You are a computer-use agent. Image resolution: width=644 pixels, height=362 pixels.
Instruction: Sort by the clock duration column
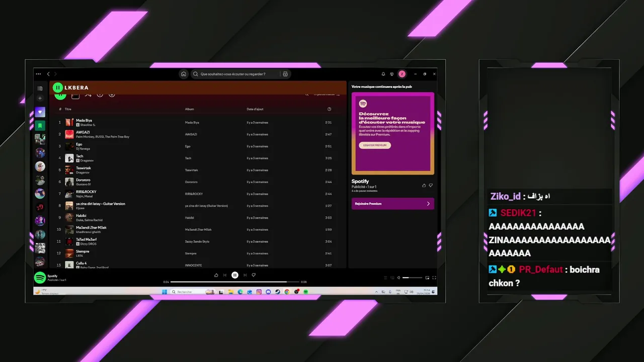tap(329, 109)
